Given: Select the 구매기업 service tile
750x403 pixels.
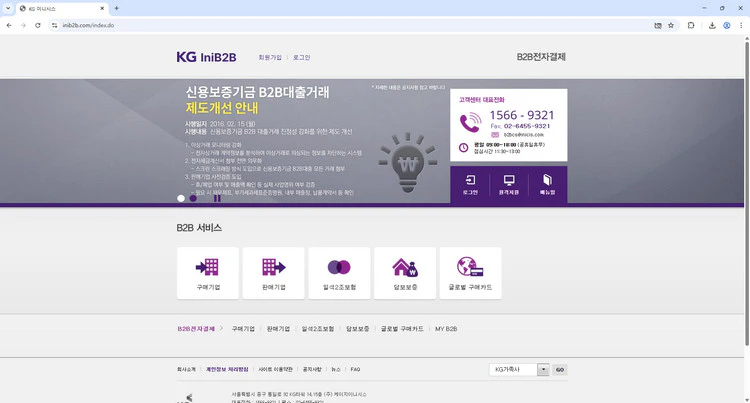Looking at the screenshot, I should pyautogui.click(x=207, y=273).
